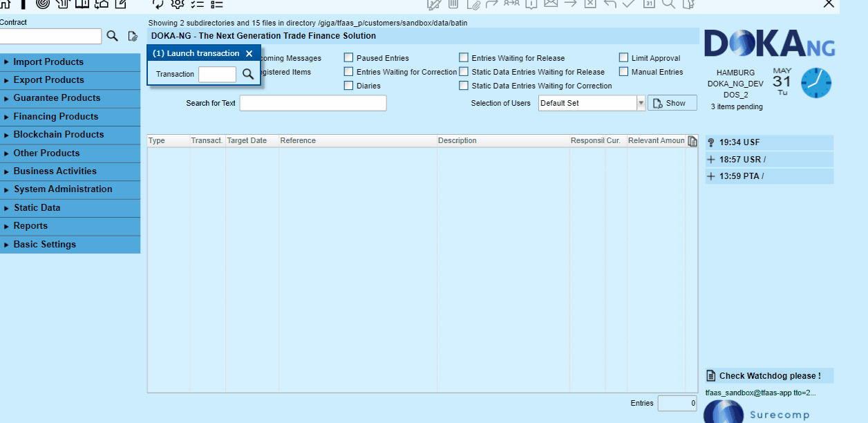Viewport: 868px width, 423px height.
Task: Click the greyed boxed X toolbar icon
Action: point(590,3)
